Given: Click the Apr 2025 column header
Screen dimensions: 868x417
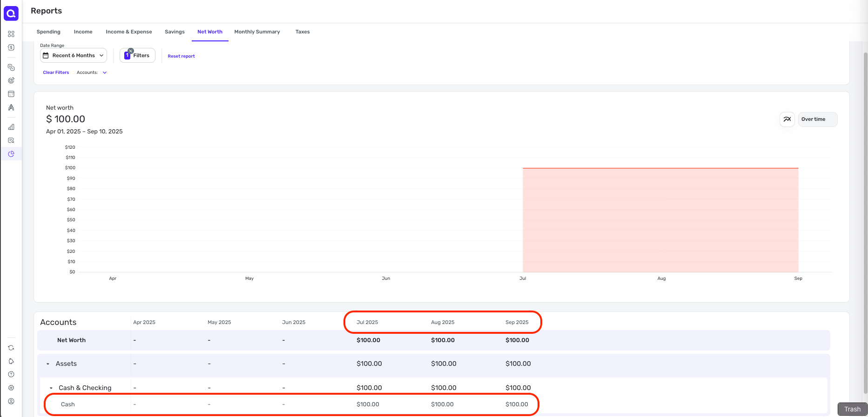Looking at the screenshot, I should (144, 322).
